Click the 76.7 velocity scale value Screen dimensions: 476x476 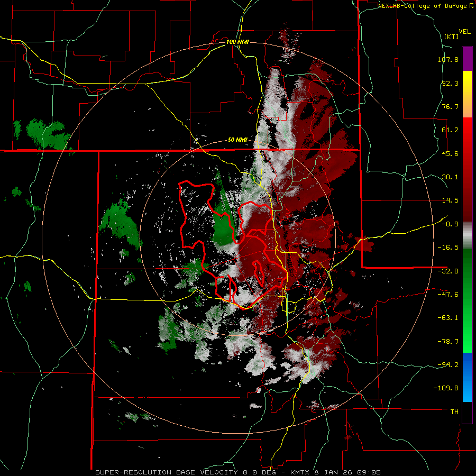click(450, 106)
